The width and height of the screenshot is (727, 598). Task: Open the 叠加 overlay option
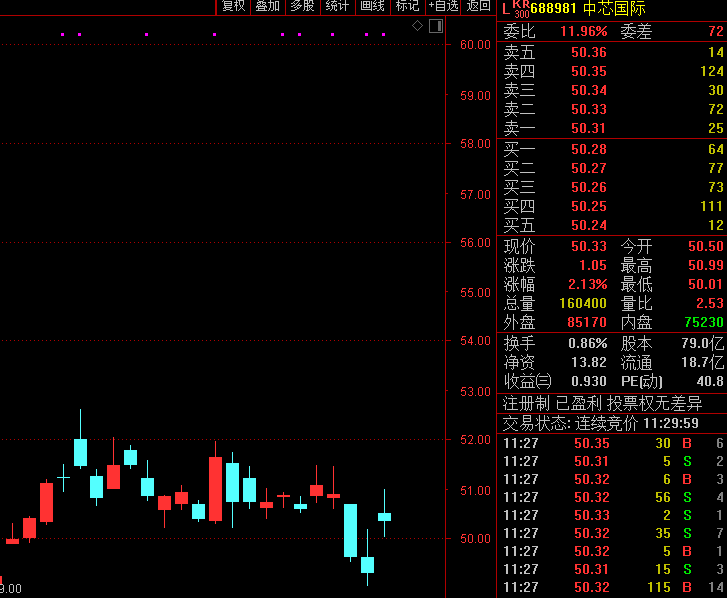[x=268, y=6]
